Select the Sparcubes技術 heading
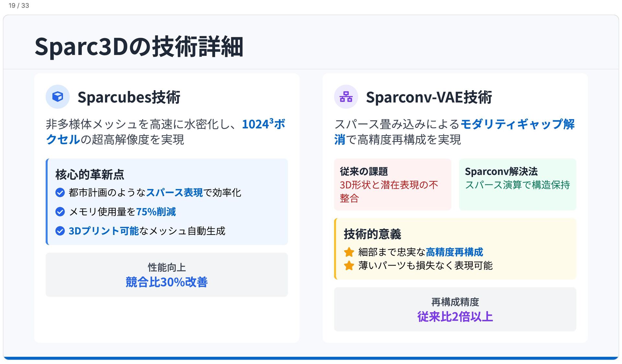This screenshot has height=364, width=622. (x=129, y=97)
